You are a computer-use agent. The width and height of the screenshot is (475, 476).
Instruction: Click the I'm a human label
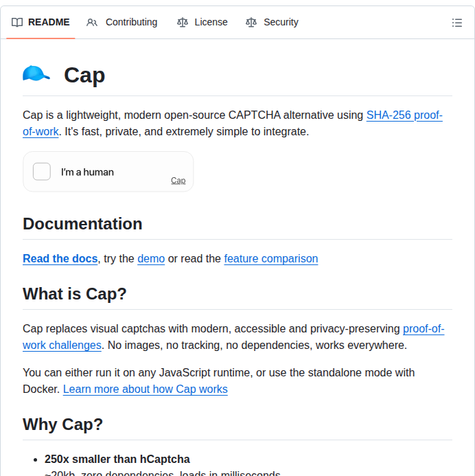tap(87, 172)
